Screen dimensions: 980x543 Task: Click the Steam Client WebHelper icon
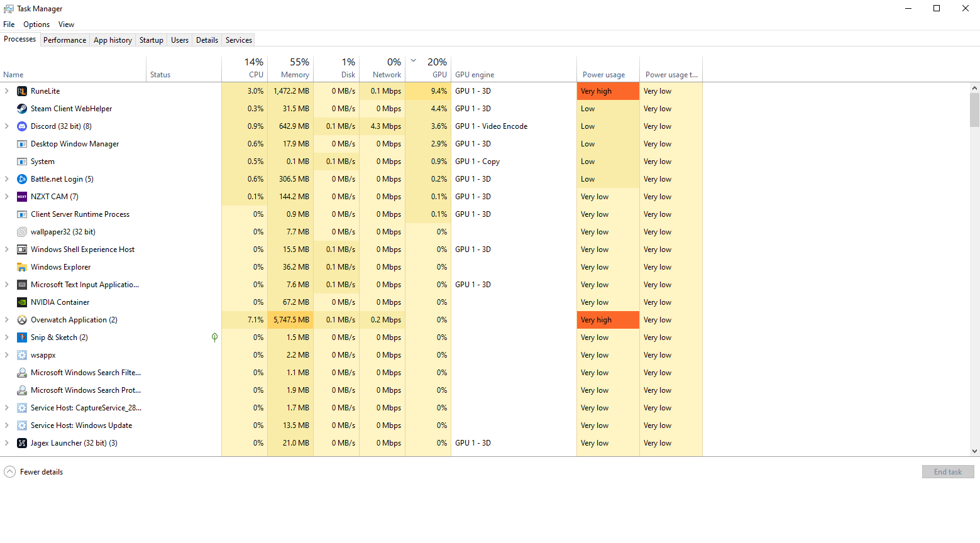(22, 109)
